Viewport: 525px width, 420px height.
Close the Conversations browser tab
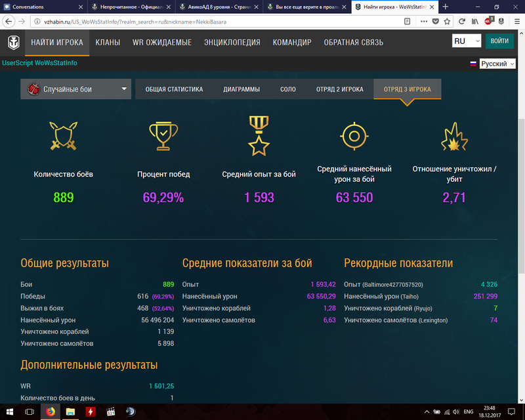tap(80, 7)
